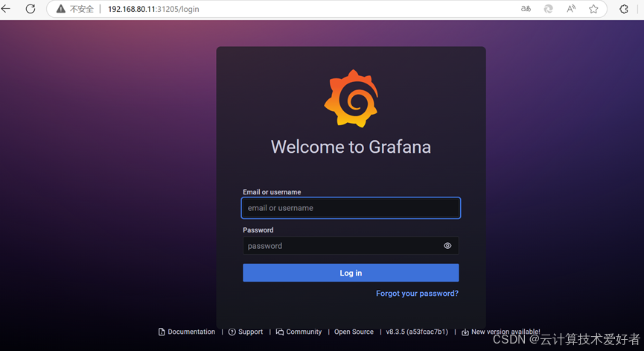Viewport: 644px width, 351px height.
Task: Click the not-secure warning triangle icon
Action: point(61,9)
